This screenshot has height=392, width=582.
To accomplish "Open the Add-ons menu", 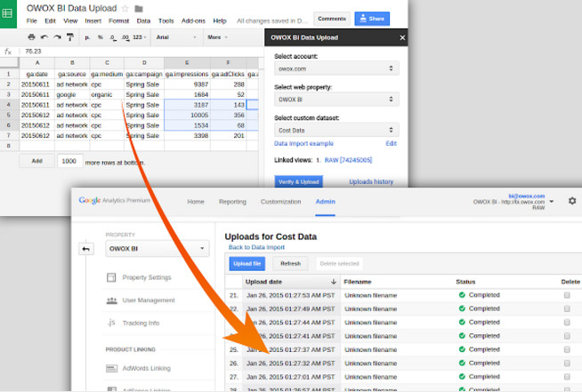I will pos(193,20).
